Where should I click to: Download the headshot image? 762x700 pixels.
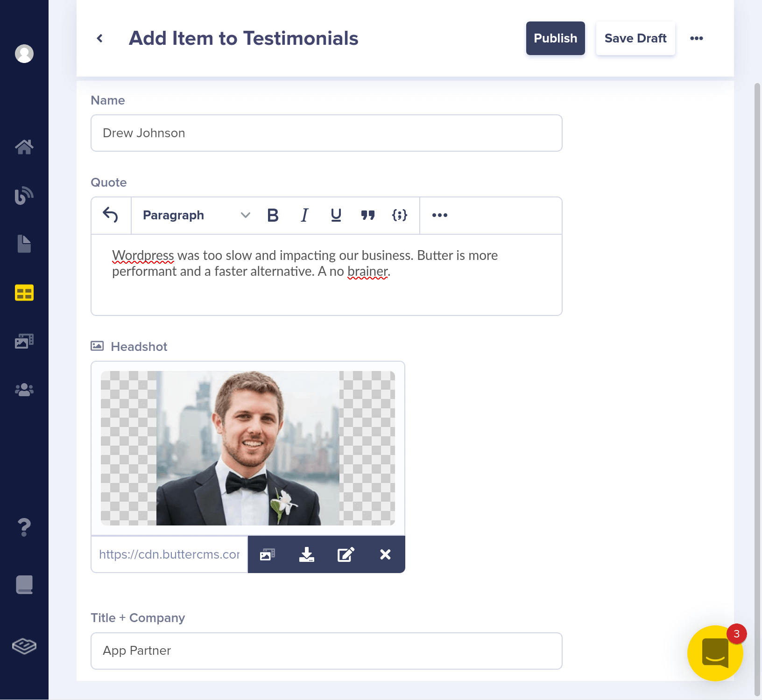click(306, 554)
